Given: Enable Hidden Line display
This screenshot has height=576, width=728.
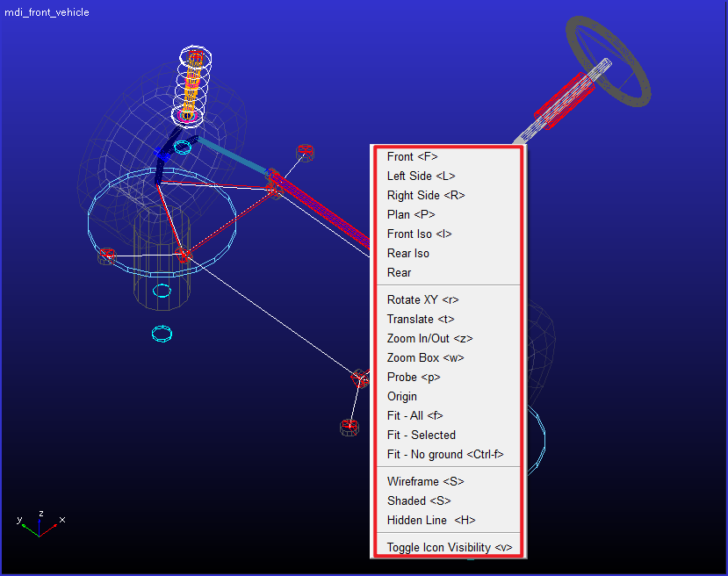Looking at the screenshot, I should [449, 521].
